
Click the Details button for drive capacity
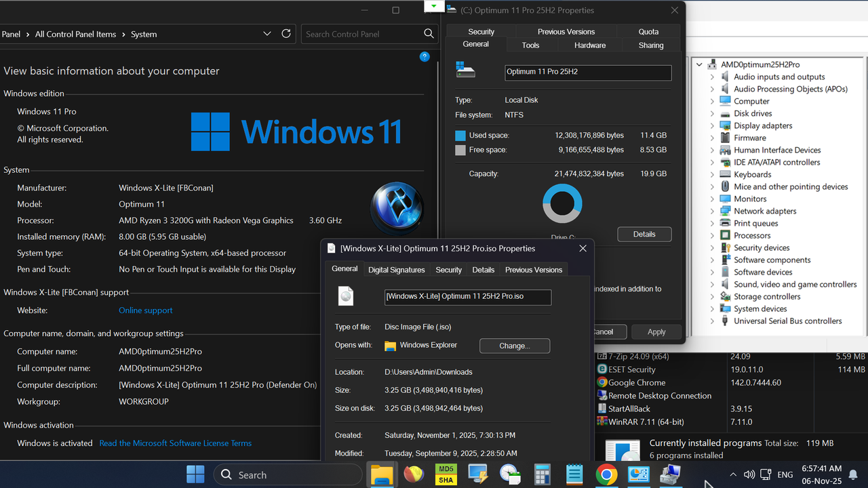pos(644,234)
